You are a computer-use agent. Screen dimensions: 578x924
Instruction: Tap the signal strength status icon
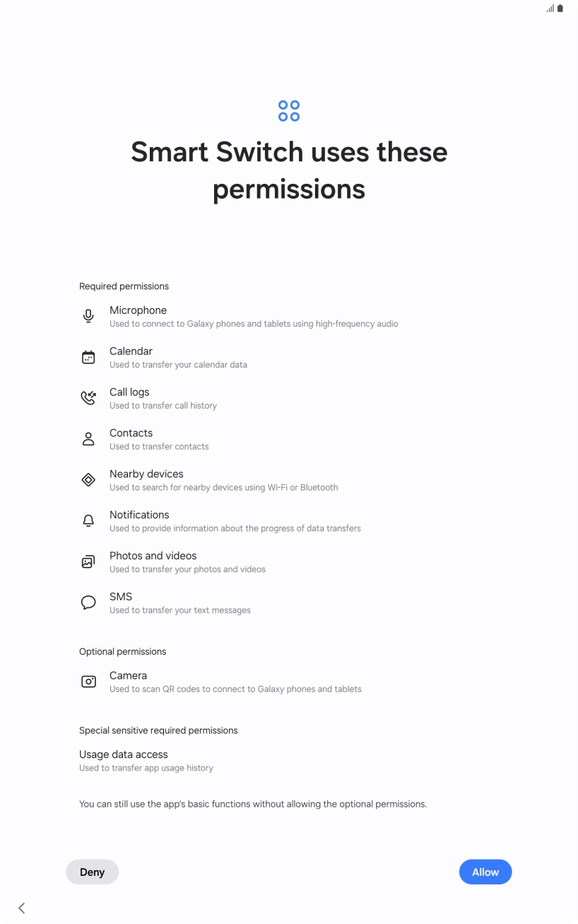[x=550, y=8]
